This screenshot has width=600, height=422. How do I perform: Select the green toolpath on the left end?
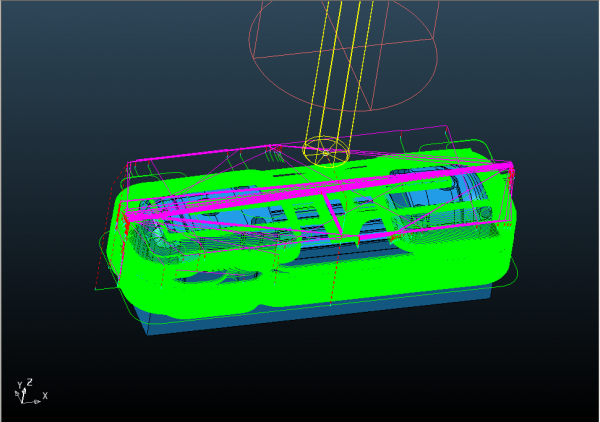tap(125, 250)
